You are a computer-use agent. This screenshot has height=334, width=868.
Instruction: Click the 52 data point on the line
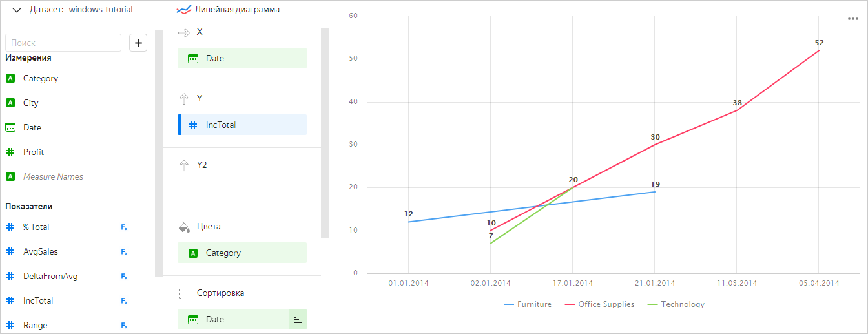coord(819,50)
